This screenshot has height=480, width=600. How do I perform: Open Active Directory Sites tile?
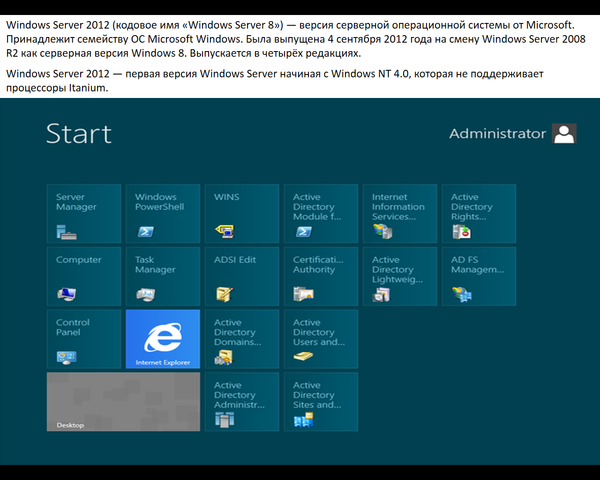click(x=320, y=402)
